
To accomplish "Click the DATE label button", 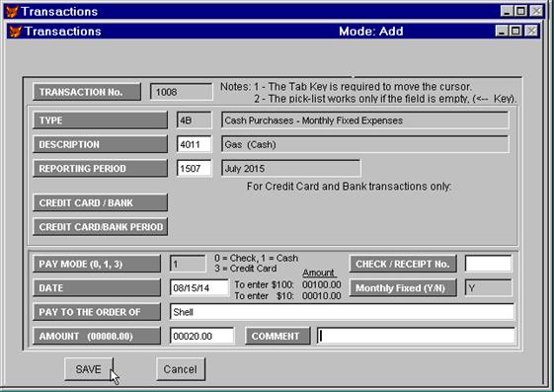I will [x=97, y=288].
